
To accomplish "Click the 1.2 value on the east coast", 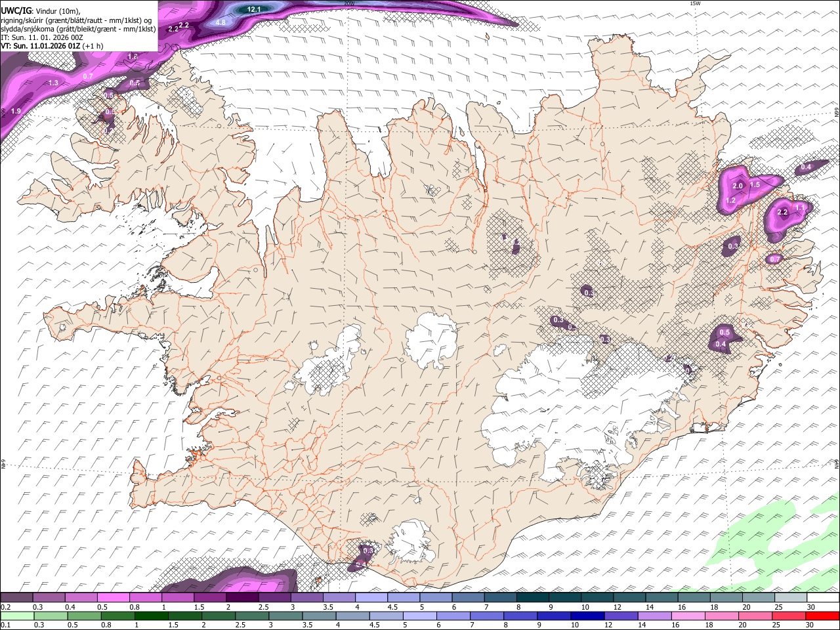I will coord(730,201).
